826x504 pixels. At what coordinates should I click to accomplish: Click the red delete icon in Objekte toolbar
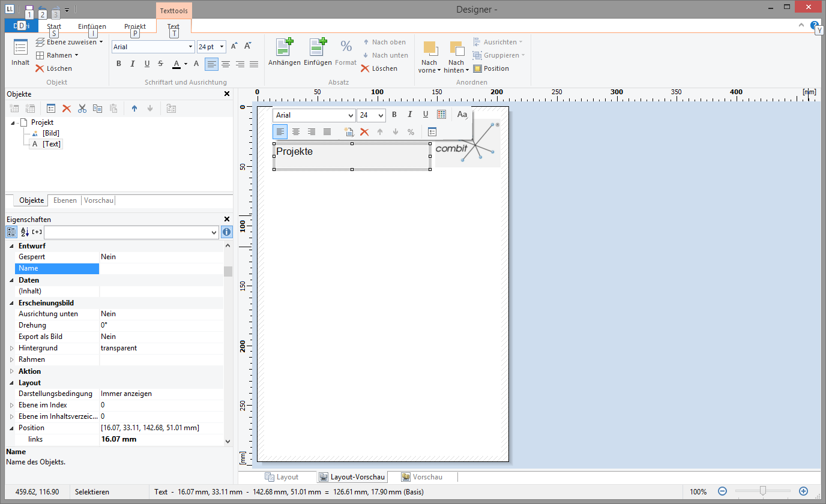67,109
